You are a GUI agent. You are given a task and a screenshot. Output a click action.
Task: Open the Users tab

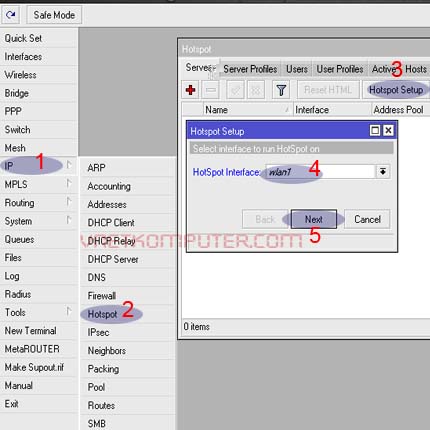(x=297, y=69)
